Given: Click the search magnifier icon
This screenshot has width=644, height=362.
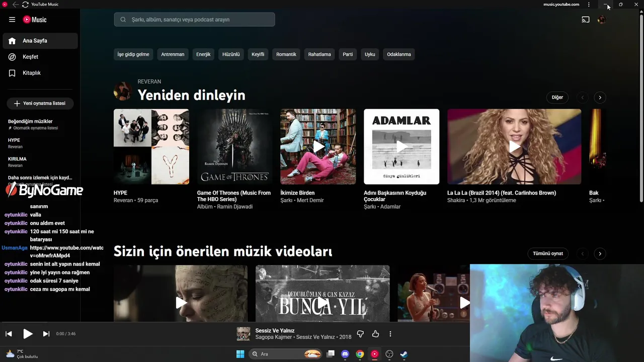Looking at the screenshot, I should [123, 20].
